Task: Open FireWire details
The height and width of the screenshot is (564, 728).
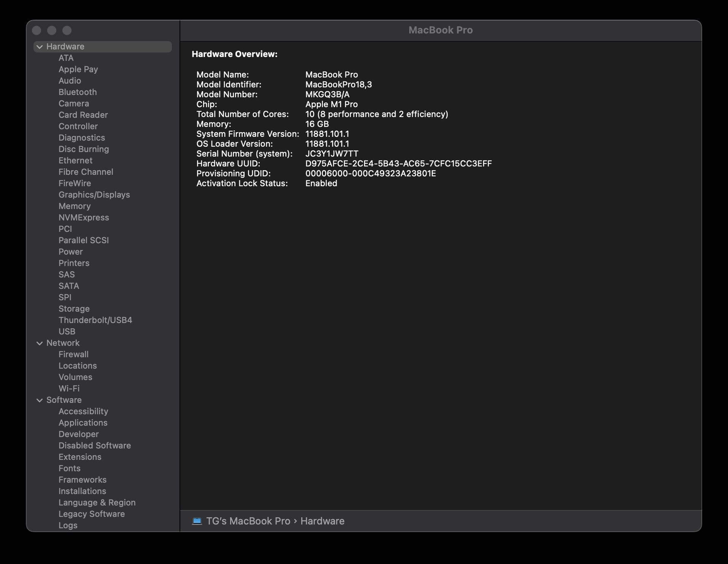Action: 75,184
